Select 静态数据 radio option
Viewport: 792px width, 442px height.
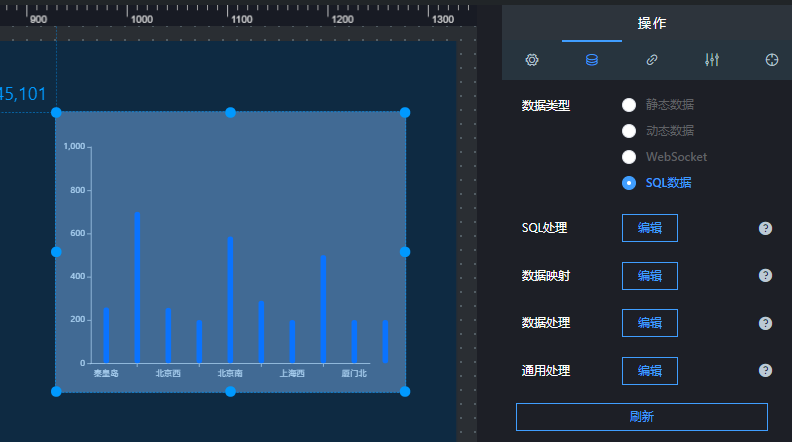(x=629, y=105)
